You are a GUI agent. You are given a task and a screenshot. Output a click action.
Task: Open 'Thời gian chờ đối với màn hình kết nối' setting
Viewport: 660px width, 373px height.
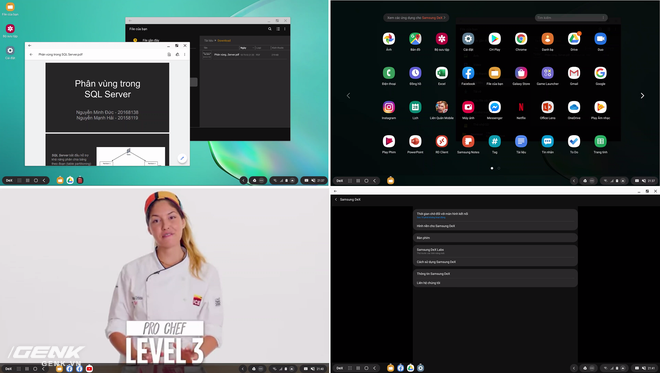pos(495,215)
